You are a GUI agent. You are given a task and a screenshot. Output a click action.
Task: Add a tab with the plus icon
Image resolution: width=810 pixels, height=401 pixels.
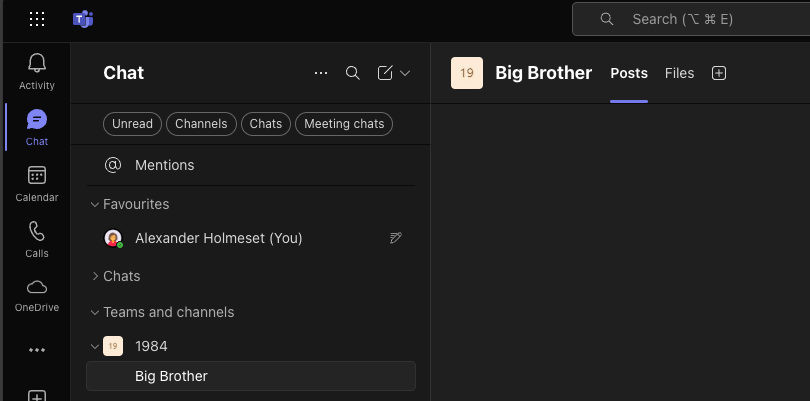(x=718, y=73)
